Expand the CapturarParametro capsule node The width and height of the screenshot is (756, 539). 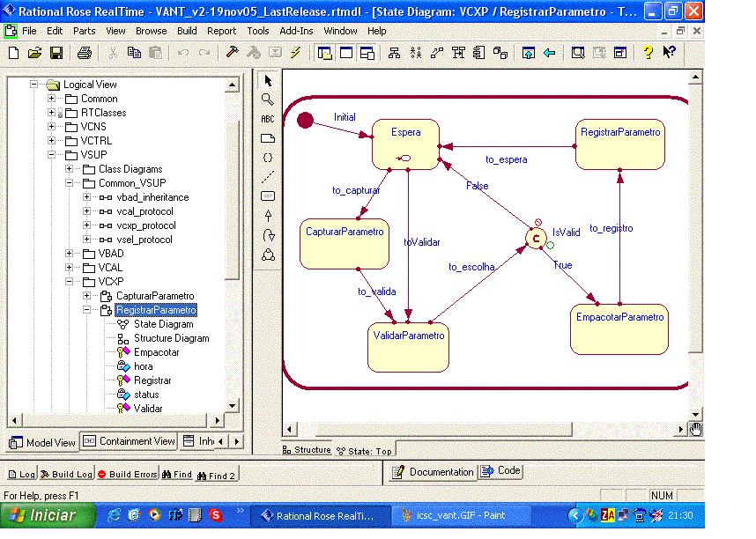point(86,296)
